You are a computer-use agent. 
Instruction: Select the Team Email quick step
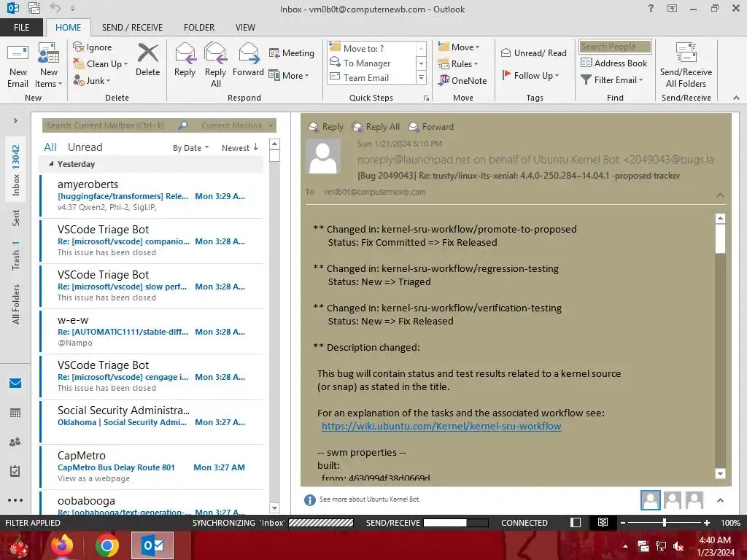coord(372,77)
